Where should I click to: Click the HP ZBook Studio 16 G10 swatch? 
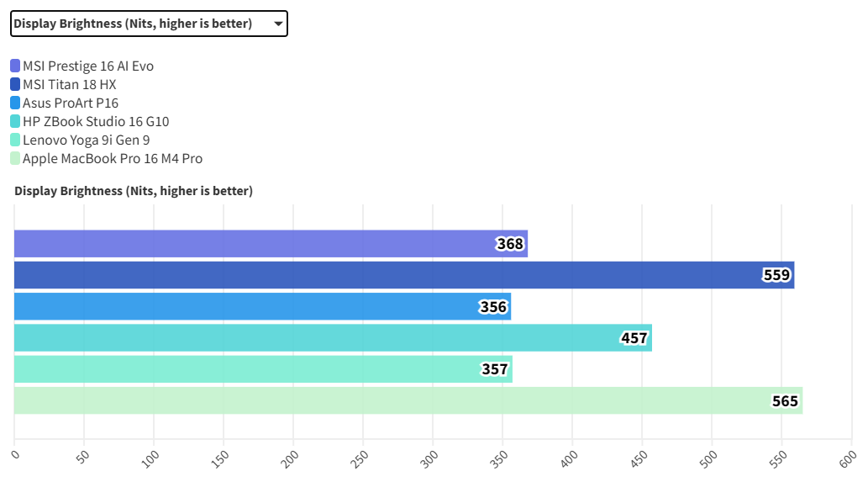15,121
